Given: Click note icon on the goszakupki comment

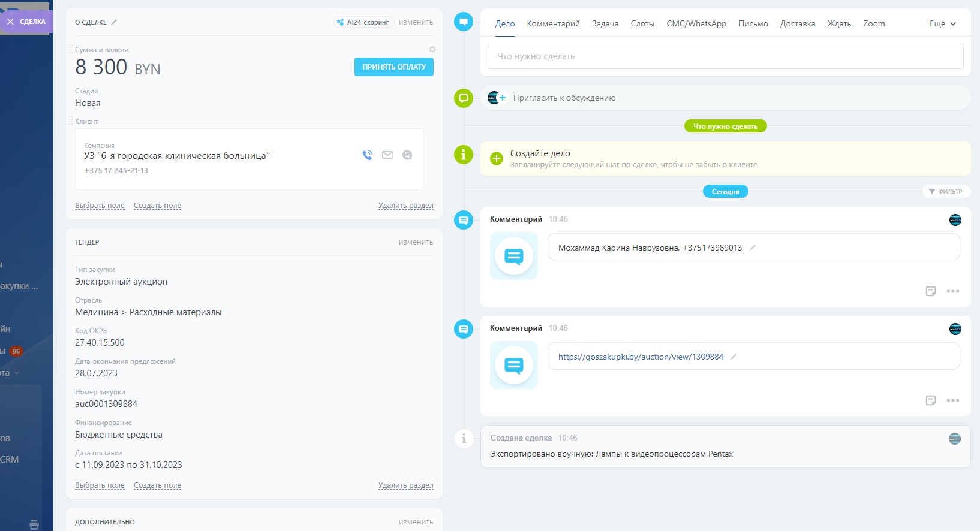Looking at the screenshot, I should pyautogui.click(x=930, y=400).
